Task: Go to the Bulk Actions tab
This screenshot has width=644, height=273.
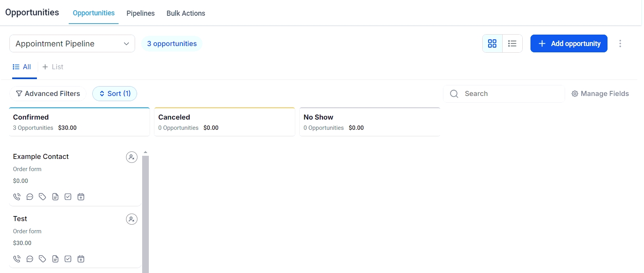Action: click(x=186, y=13)
